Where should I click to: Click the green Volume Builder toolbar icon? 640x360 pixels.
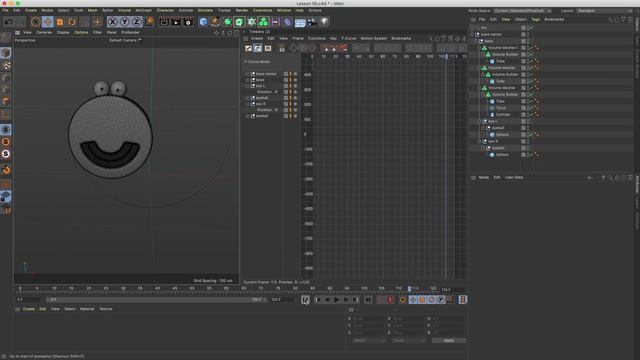click(264, 22)
